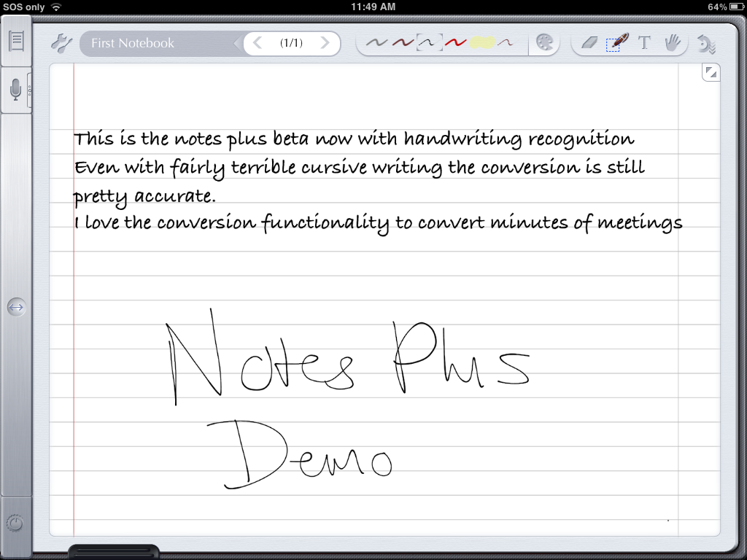Tap the "SOS only" carrier status
Screen dimensions: 747x560
pos(23,7)
